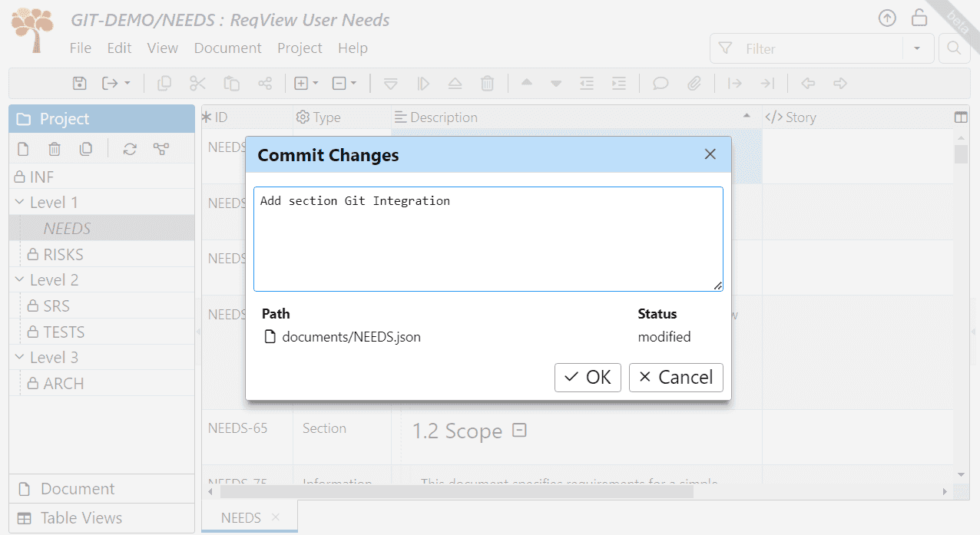Open the Filter dropdown arrow
Viewport: 980px width, 535px height.
click(917, 48)
